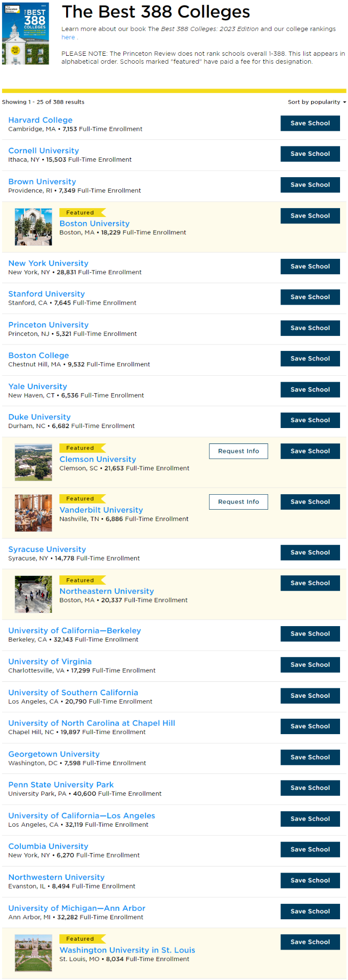Click the Vanderbilt University photo thumbnail

click(x=33, y=513)
